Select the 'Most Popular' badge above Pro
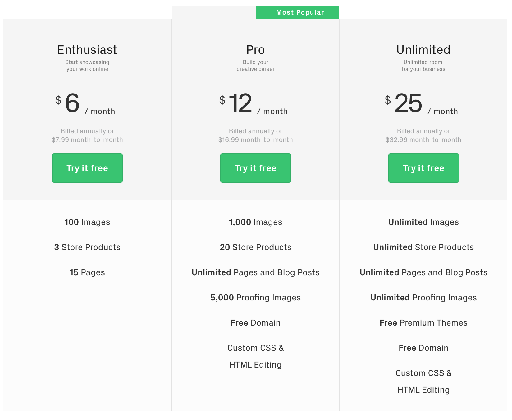 [x=297, y=12]
